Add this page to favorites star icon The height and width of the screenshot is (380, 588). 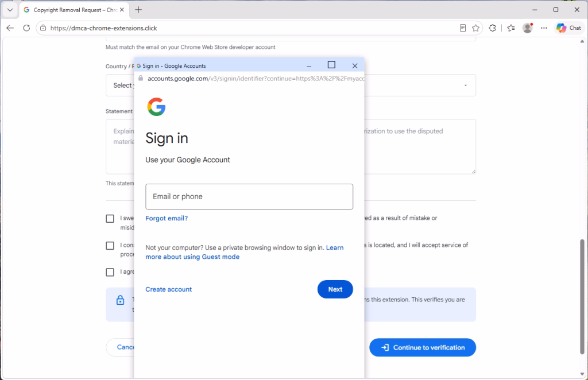[x=475, y=28]
